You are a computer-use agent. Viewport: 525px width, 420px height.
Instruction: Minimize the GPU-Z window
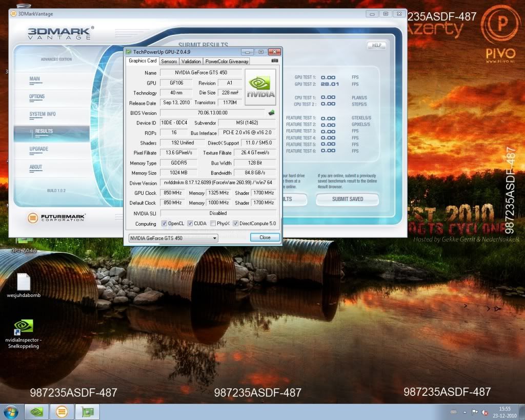coord(248,52)
